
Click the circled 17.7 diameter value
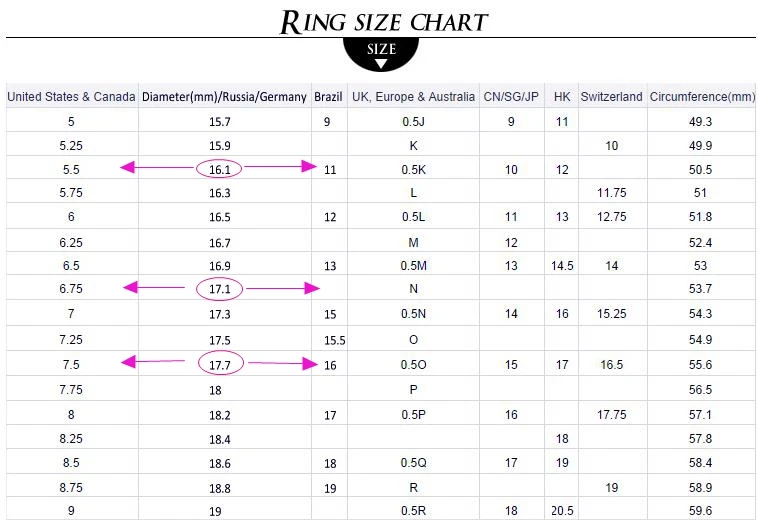coord(220,363)
